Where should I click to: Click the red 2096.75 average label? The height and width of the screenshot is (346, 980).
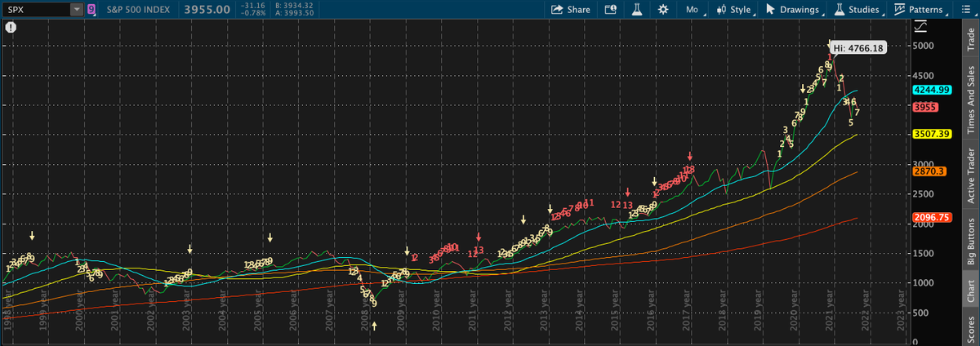(934, 217)
